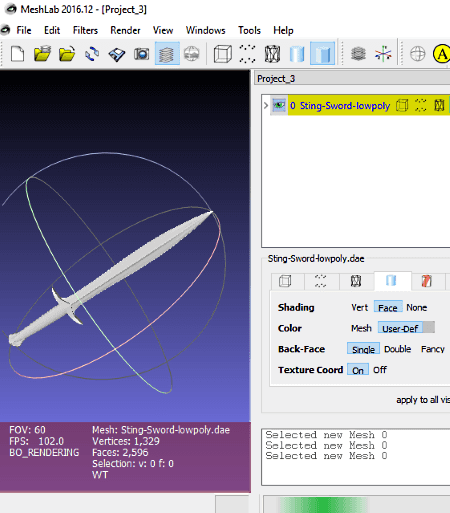Set Back-Face to Double
450x513 pixels.
click(398, 349)
